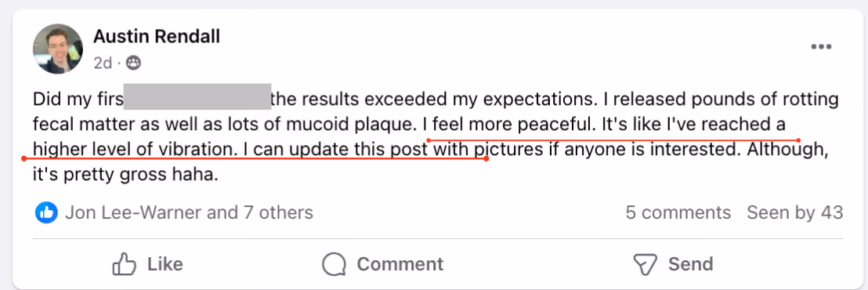This screenshot has height=290, width=868.
Task: Click the blue thumbs-up reaction icon
Action: pyautogui.click(x=46, y=212)
